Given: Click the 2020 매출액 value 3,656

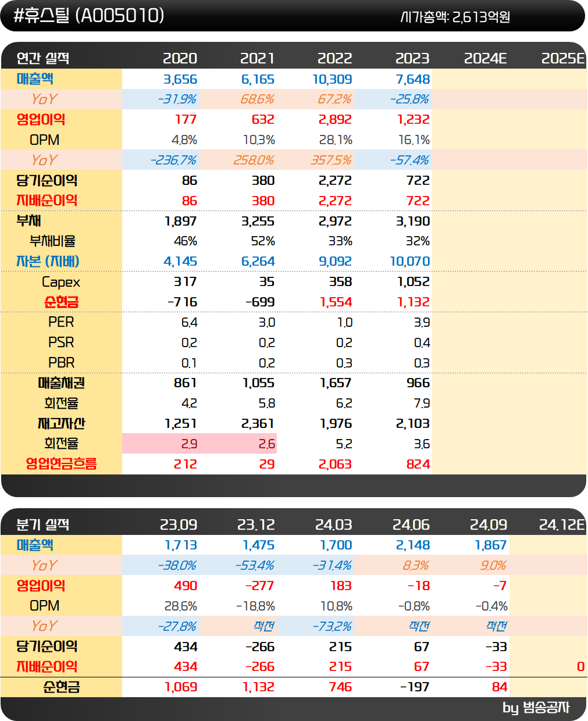Looking at the screenshot, I should click(x=180, y=79).
